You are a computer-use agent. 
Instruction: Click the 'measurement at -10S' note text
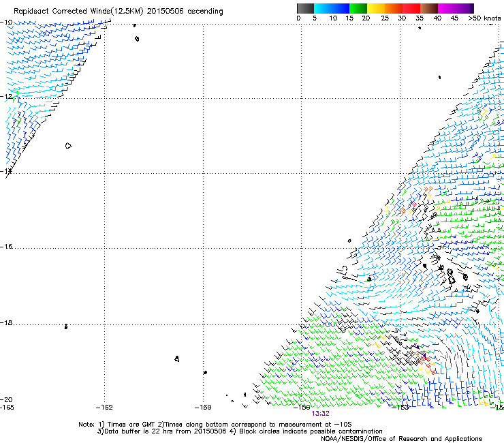pos(315,425)
